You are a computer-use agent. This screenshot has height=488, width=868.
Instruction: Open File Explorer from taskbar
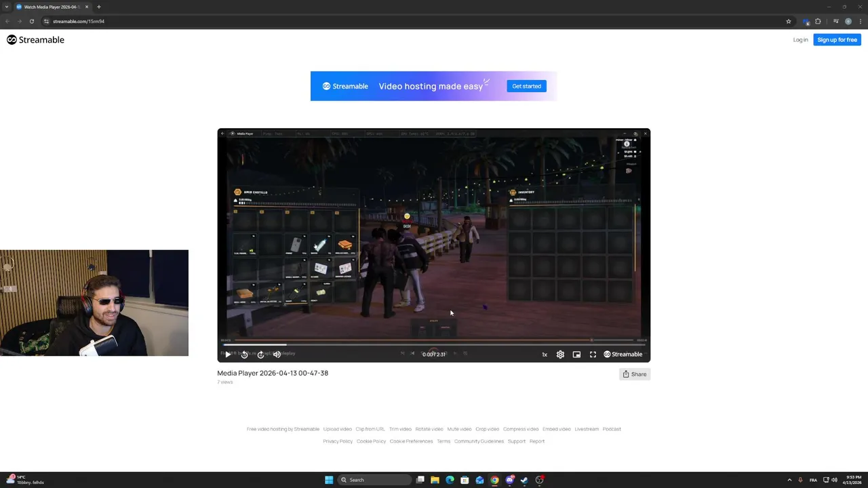tap(435, 480)
